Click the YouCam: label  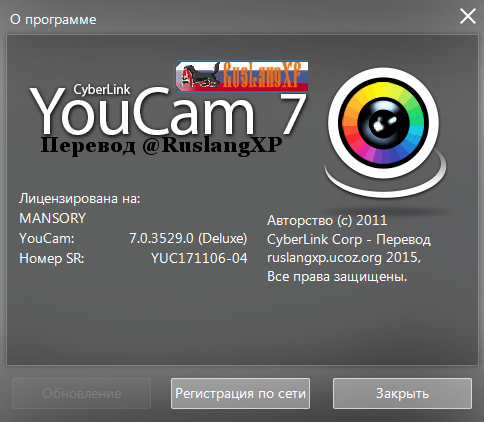pos(47,238)
